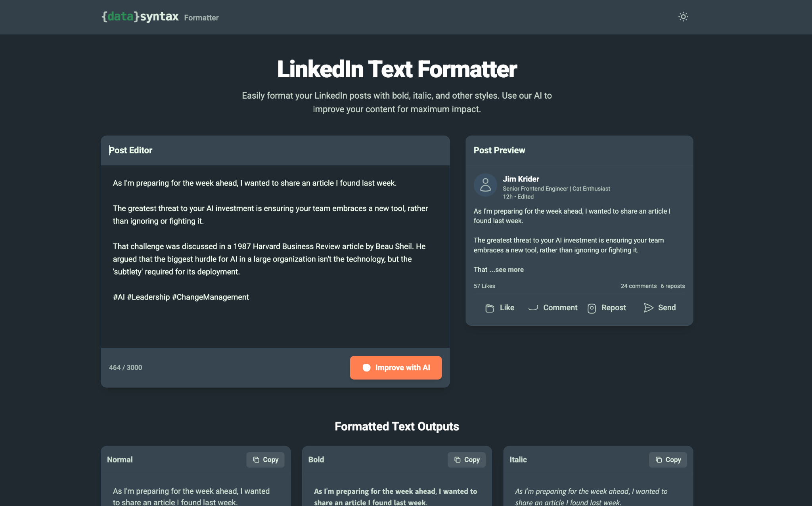The width and height of the screenshot is (812, 506).
Task: Click the Like thumbs-up icon
Action: [490, 308]
